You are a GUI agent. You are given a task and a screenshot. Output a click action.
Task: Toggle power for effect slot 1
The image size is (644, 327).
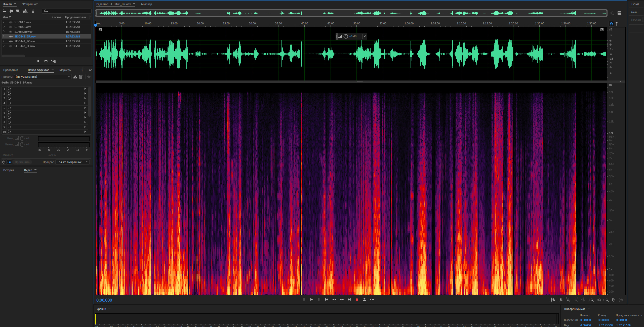click(9, 89)
